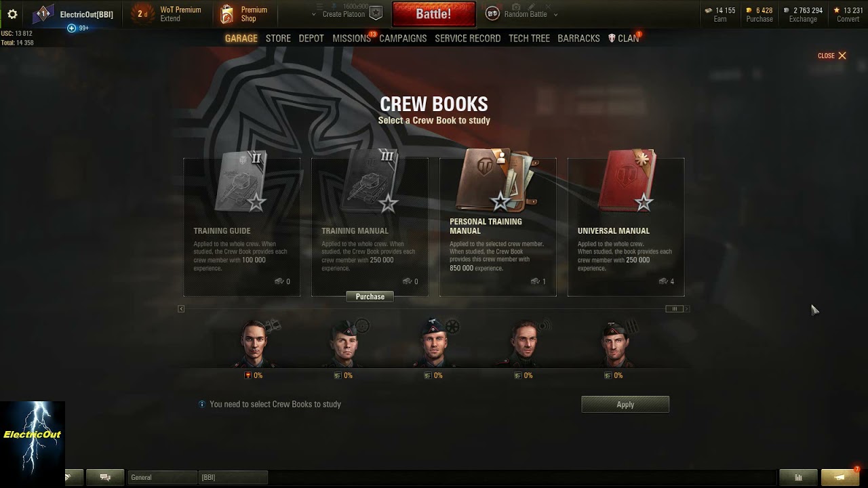Click the platoon shield icon
The width and height of the screenshot is (868, 488).
coord(376,14)
